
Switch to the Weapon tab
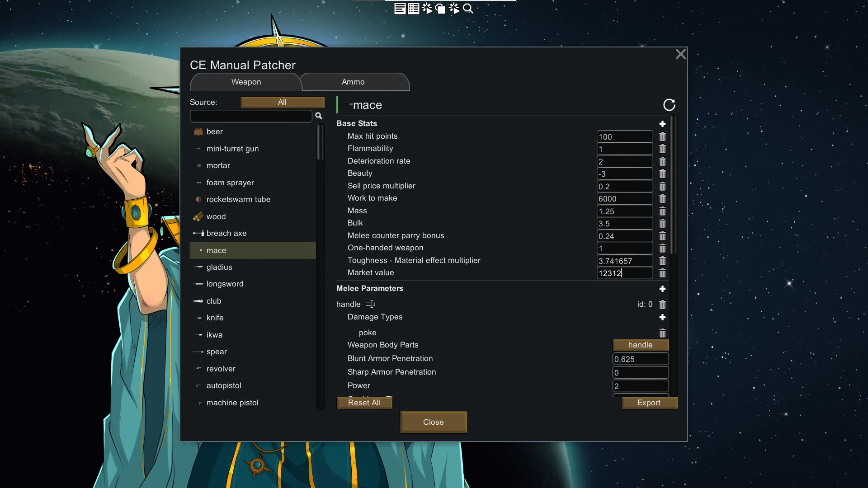click(246, 82)
